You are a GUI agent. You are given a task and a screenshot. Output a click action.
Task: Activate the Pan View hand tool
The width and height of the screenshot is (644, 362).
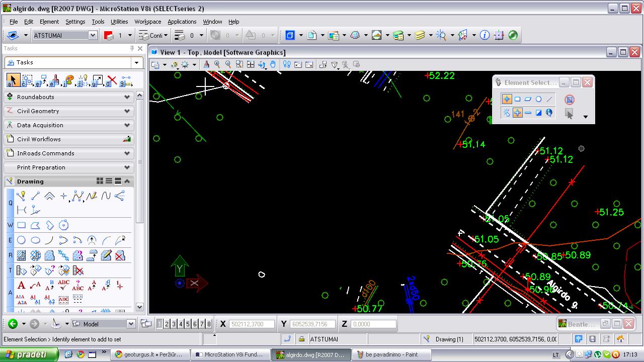pyautogui.click(x=273, y=64)
